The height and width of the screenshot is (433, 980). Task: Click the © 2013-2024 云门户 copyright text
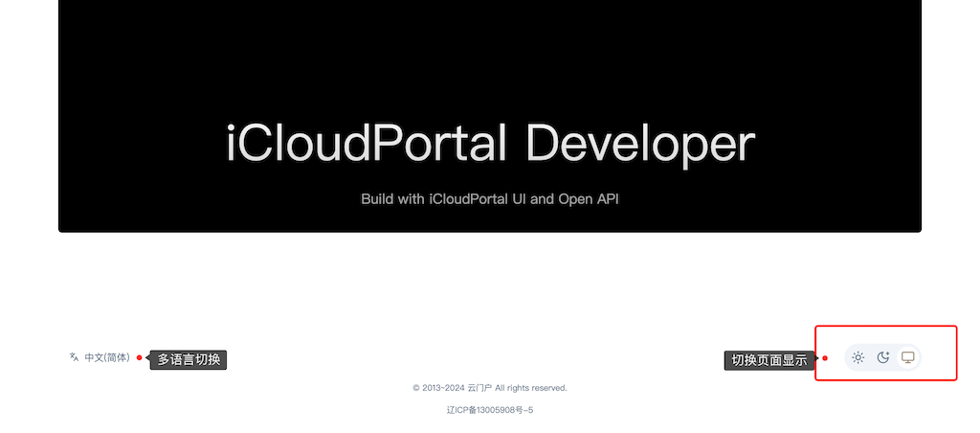click(490, 388)
